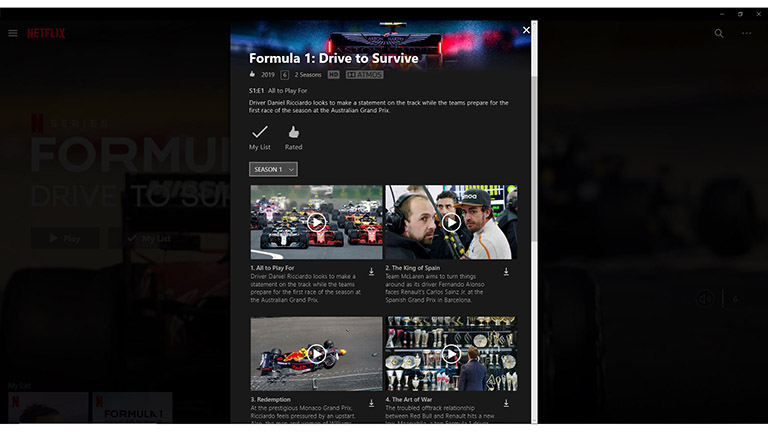Click the age rating 6 badge
The height and width of the screenshot is (432, 768).
pos(285,75)
